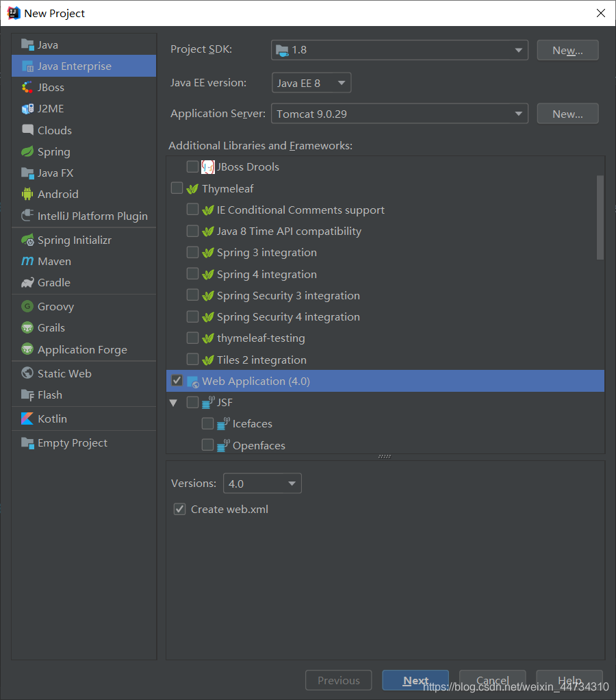Click the Application Forge icon
This screenshot has width=616, height=700.
point(27,349)
